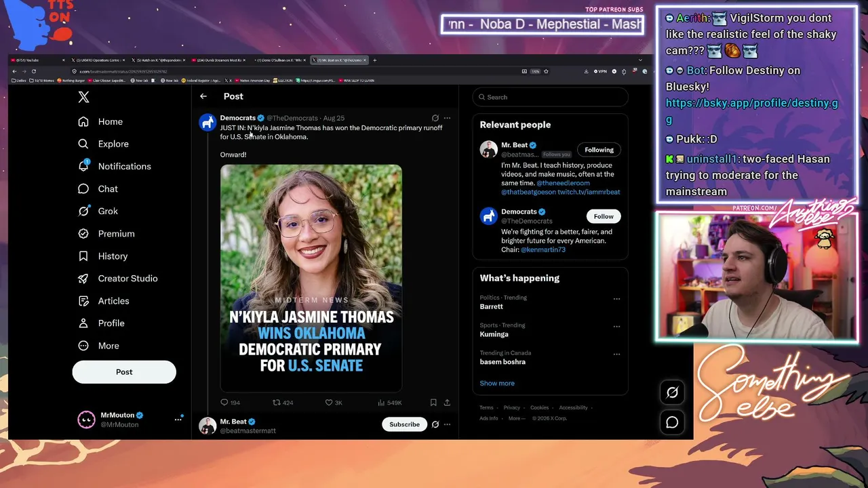Reload the page in the browser
This screenshot has width=868, height=488.
(x=34, y=71)
